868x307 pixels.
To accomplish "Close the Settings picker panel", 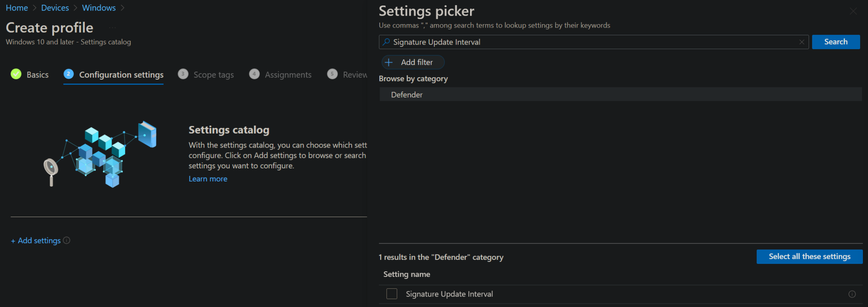I will (x=853, y=11).
